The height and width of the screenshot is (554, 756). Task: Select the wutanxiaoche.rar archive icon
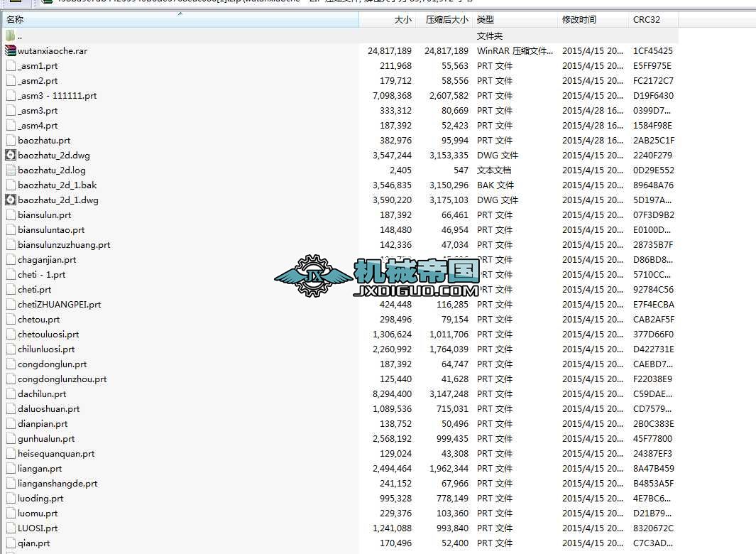[10, 50]
